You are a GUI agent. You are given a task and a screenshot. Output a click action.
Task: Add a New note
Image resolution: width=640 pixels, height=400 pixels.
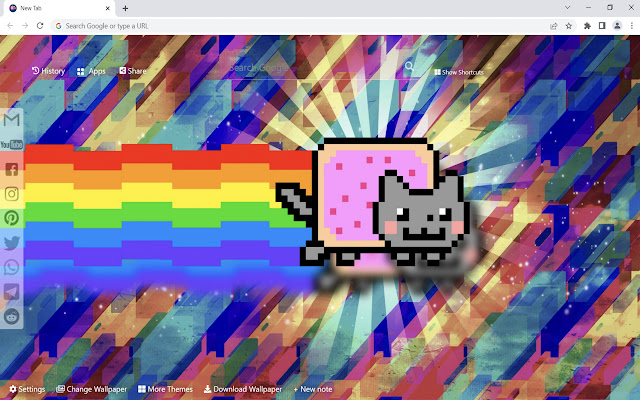[x=313, y=389]
